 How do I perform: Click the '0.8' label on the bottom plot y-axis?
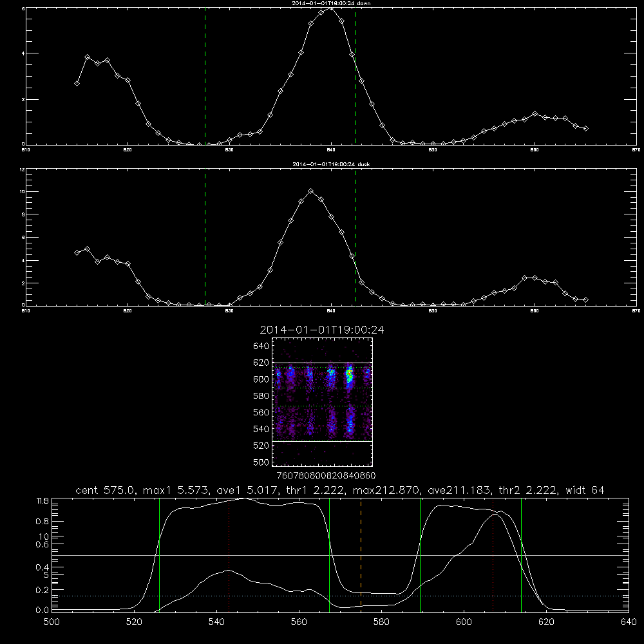click(x=43, y=522)
